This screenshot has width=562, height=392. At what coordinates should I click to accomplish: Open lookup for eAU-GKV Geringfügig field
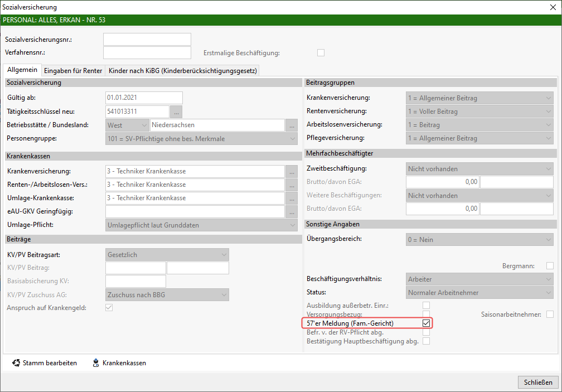(292, 211)
